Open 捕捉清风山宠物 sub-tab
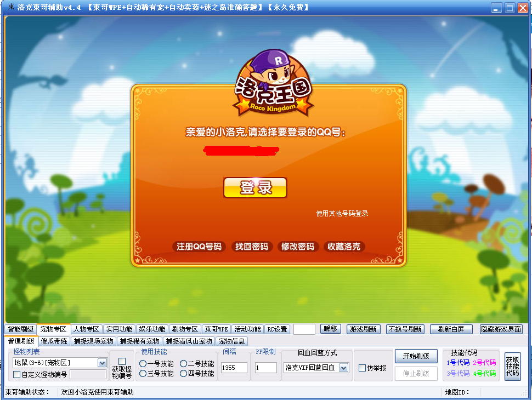Screen dimensions: 532x400 189,341
